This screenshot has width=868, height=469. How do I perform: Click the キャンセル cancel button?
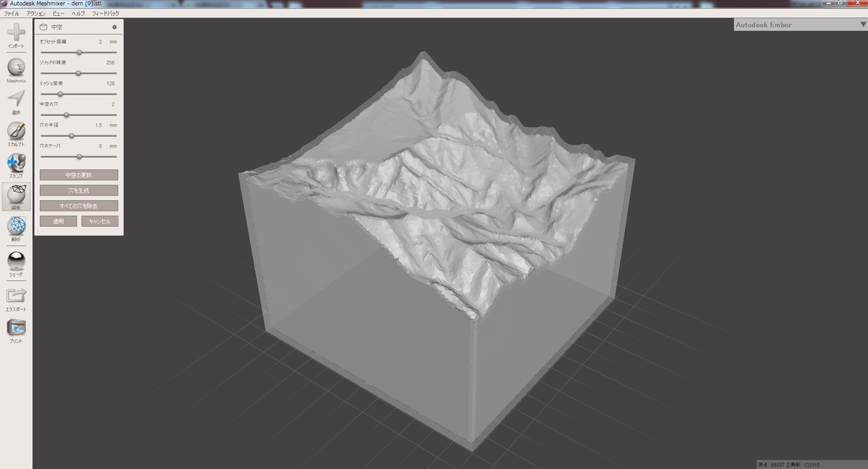click(100, 221)
